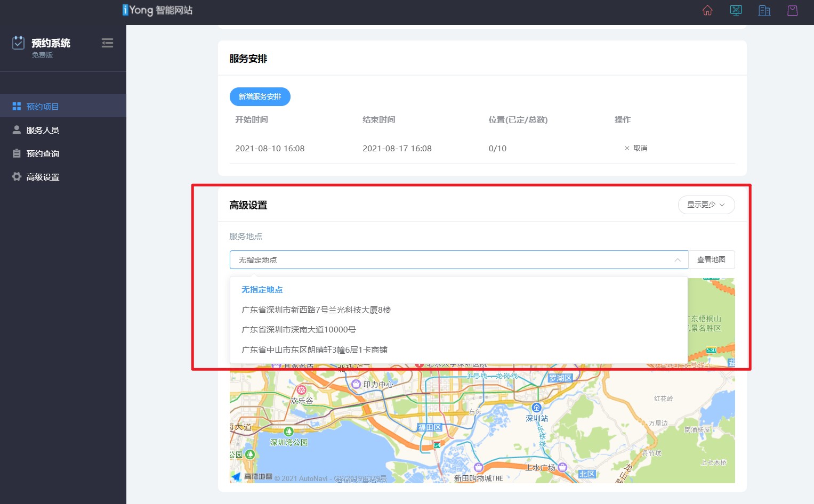Viewport: 814px width, 504px height.
Task: Click the 开始时间 column header
Action: [x=252, y=120]
